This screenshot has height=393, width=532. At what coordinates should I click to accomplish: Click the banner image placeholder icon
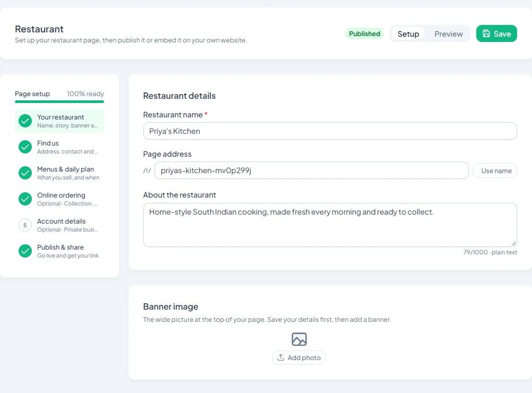click(x=299, y=339)
